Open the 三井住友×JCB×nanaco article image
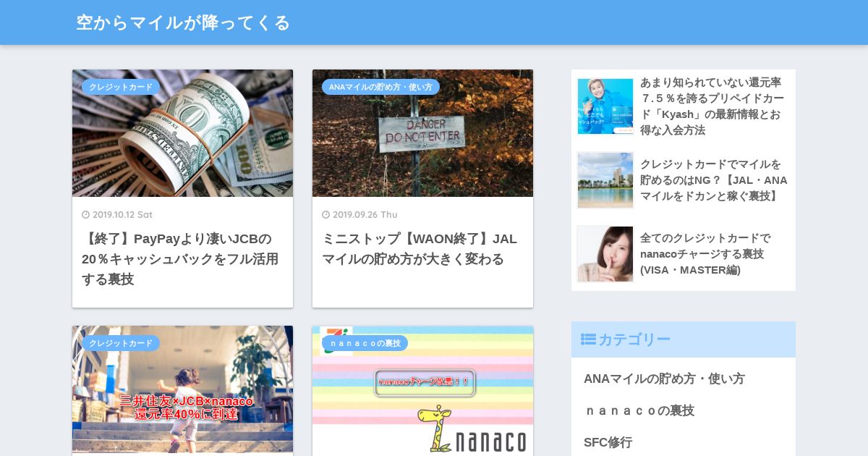The image size is (868, 456). 182,389
